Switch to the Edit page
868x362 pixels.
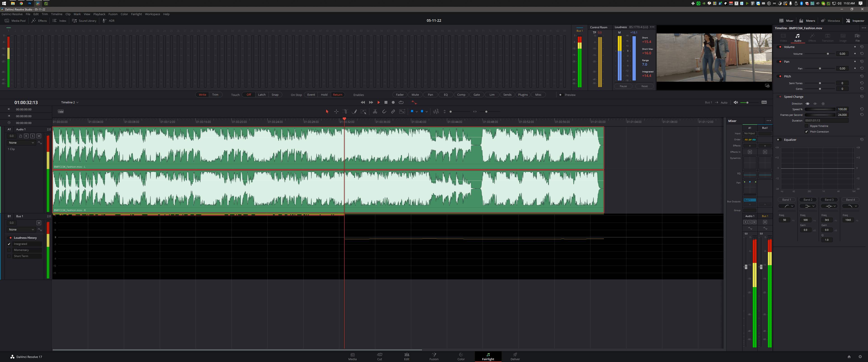pyautogui.click(x=407, y=357)
